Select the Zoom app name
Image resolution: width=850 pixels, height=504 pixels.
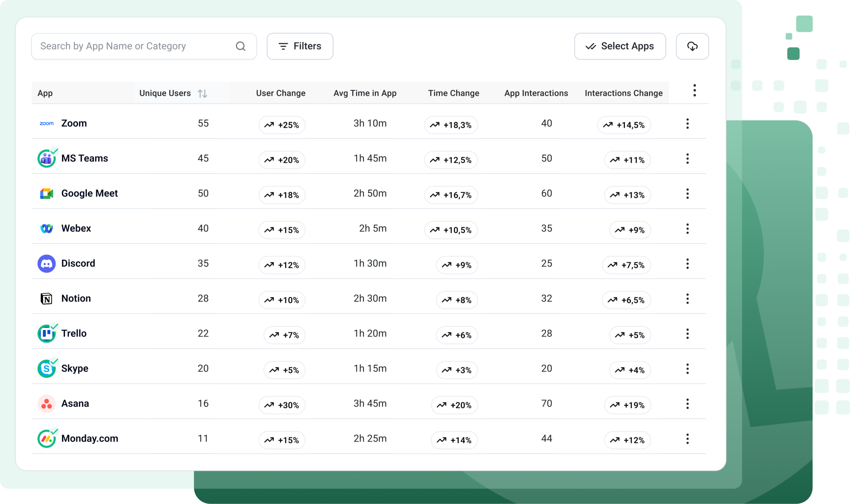74,123
